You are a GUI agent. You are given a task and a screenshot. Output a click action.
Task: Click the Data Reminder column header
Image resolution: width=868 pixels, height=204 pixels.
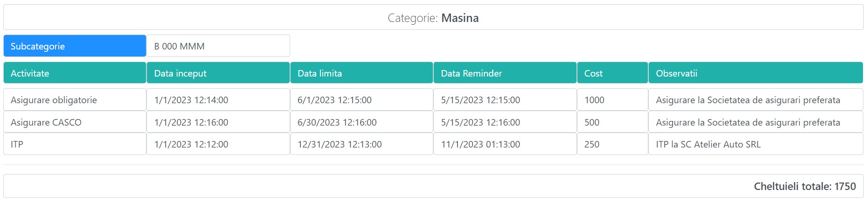pyautogui.click(x=505, y=73)
